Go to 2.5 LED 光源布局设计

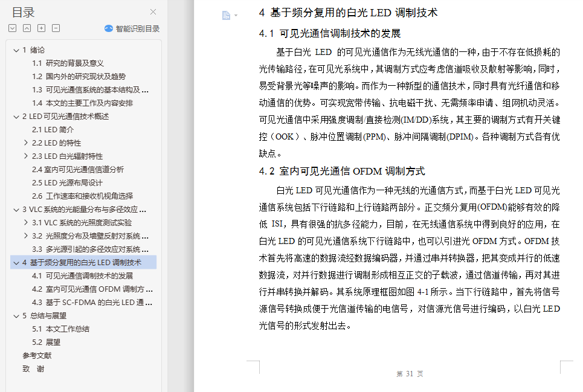(67, 183)
